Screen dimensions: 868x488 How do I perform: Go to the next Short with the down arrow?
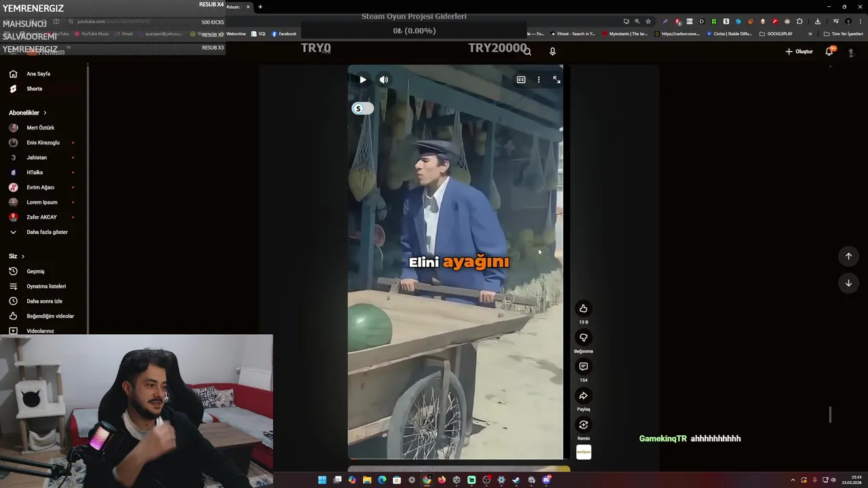point(848,283)
